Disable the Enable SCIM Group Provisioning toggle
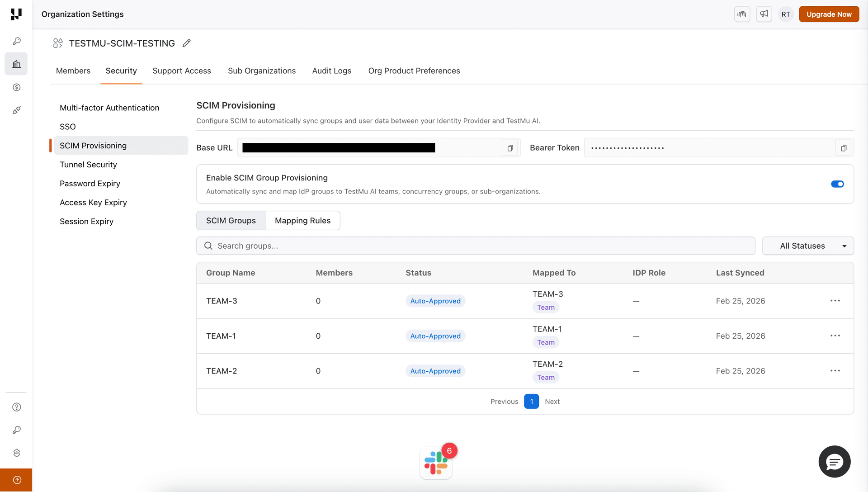Image resolution: width=868 pixels, height=492 pixels. coord(837,184)
